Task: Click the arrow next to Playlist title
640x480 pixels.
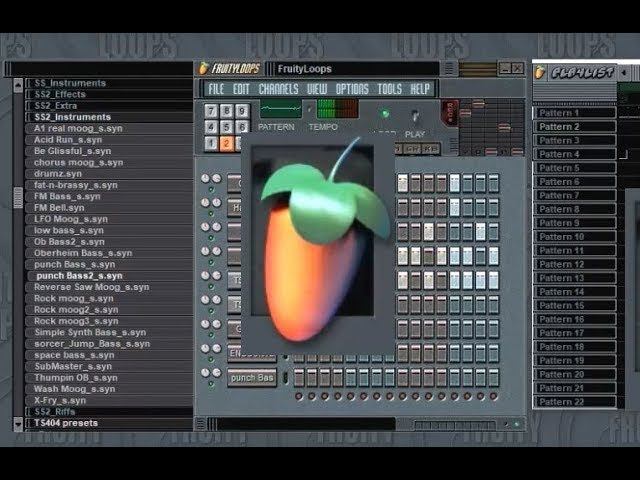Action: pos(624,73)
